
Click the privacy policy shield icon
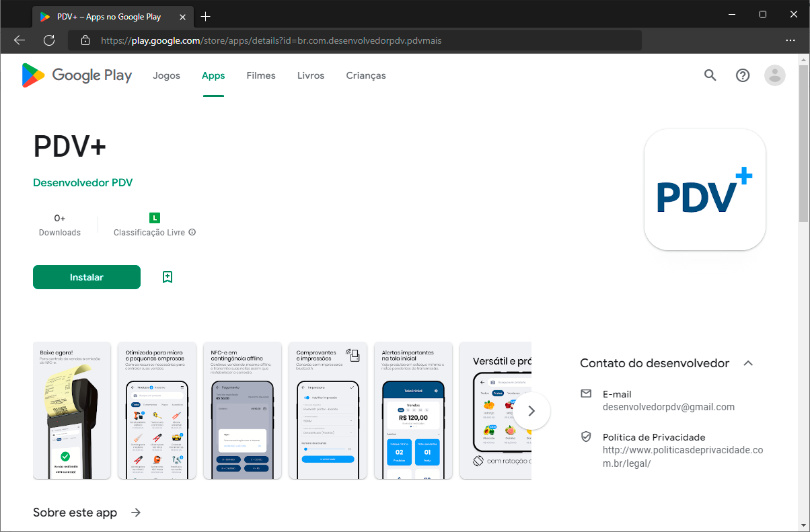[586, 437]
